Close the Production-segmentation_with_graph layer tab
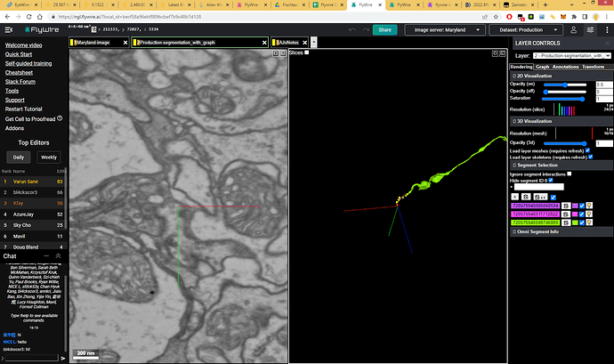 pyautogui.click(x=264, y=43)
